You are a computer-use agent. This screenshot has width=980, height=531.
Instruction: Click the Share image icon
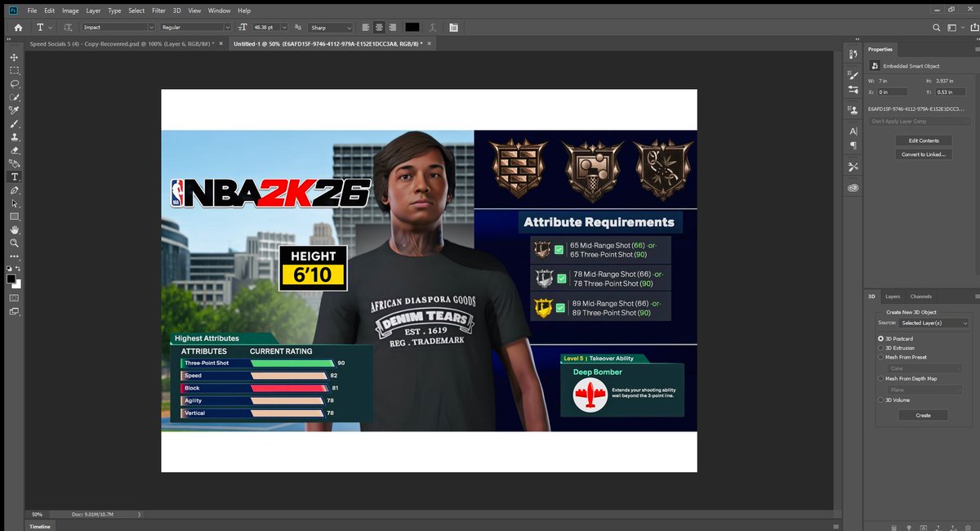[x=973, y=27]
